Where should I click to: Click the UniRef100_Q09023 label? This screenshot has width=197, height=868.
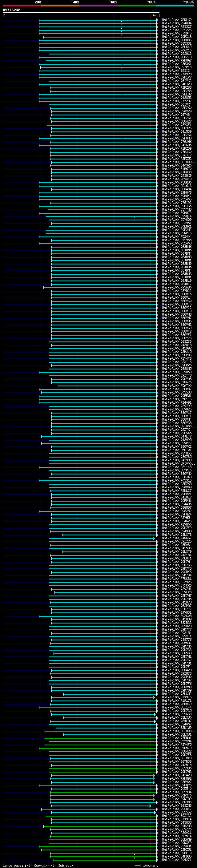click(176, 626)
